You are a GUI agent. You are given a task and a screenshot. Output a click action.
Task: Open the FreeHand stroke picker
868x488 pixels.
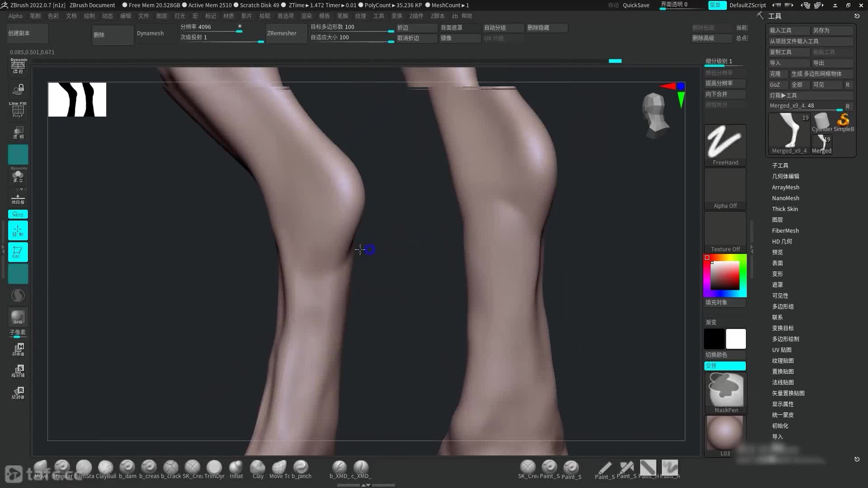click(725, 145)
